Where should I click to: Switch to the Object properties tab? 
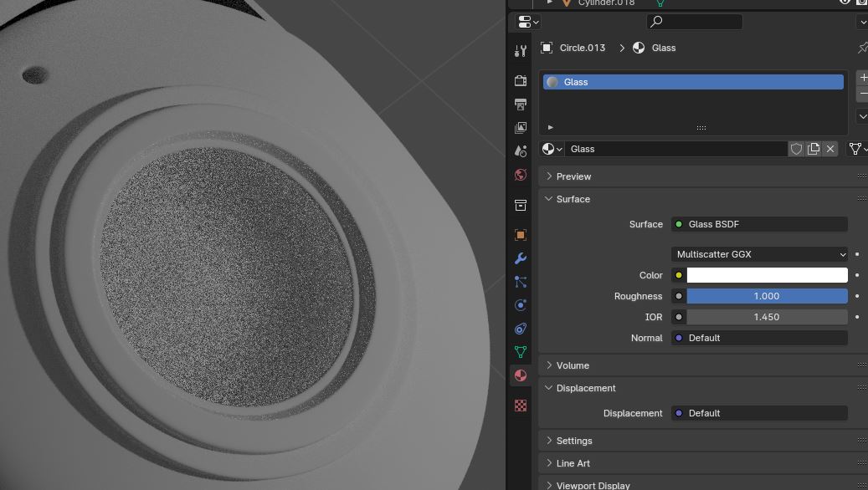coord(521,235)
